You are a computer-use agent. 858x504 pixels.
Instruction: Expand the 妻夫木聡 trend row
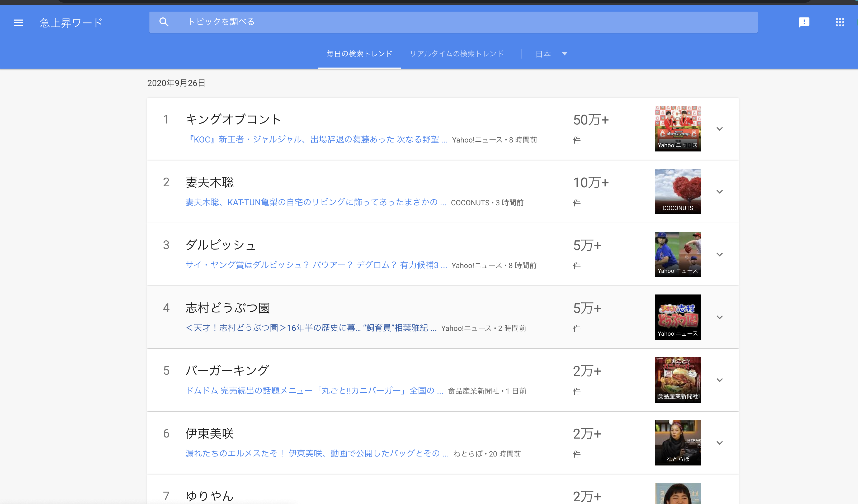tap(719, 192)
